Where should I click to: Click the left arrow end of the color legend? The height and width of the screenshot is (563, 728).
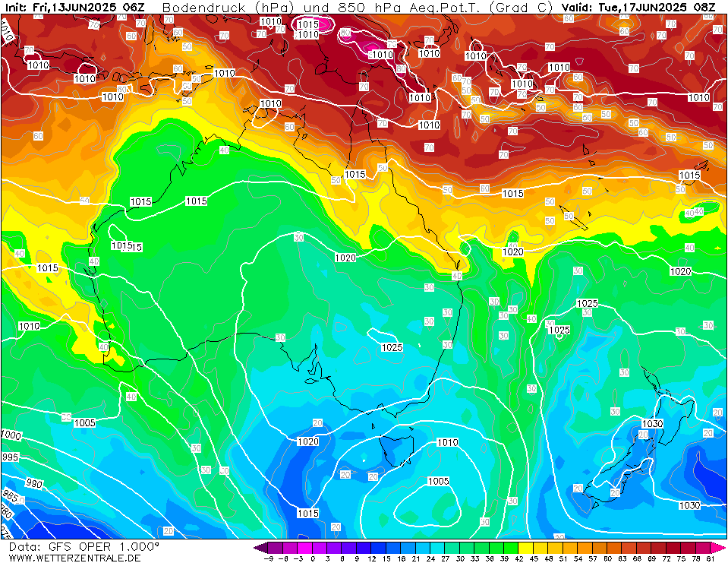[x=260, y=547]
